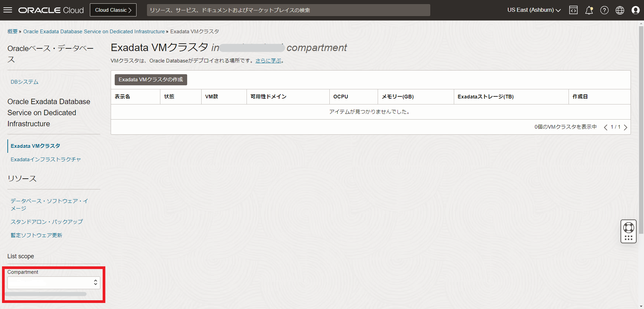The width and height of the screenshot is (644, 309).
Task: Click the さらに学ぶ learn more link
Action: [x=268, y=61]
